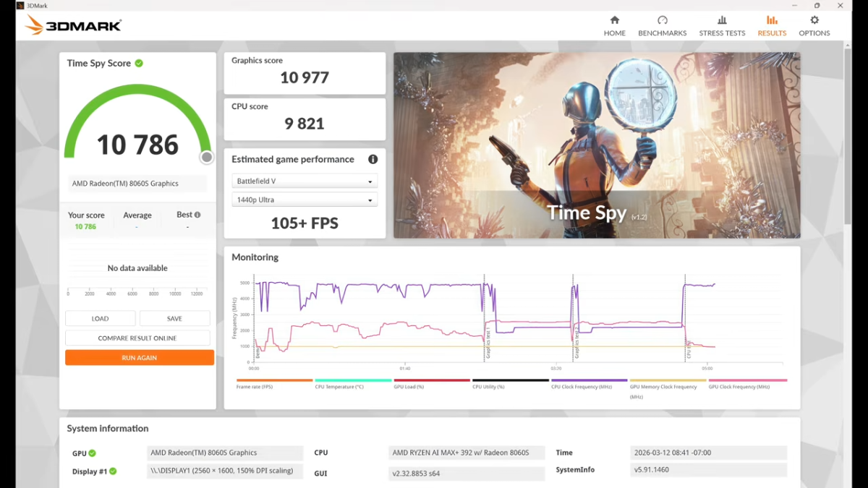Click the estimated game performance info icon
Viewport: 868px width, 488px height.
[x=373, y=159]
